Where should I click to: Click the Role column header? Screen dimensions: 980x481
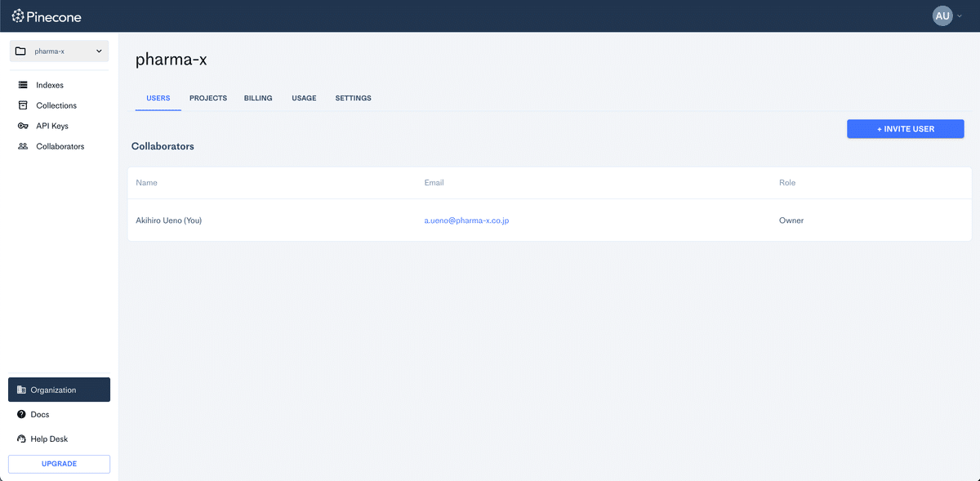[x=787, y=183]
